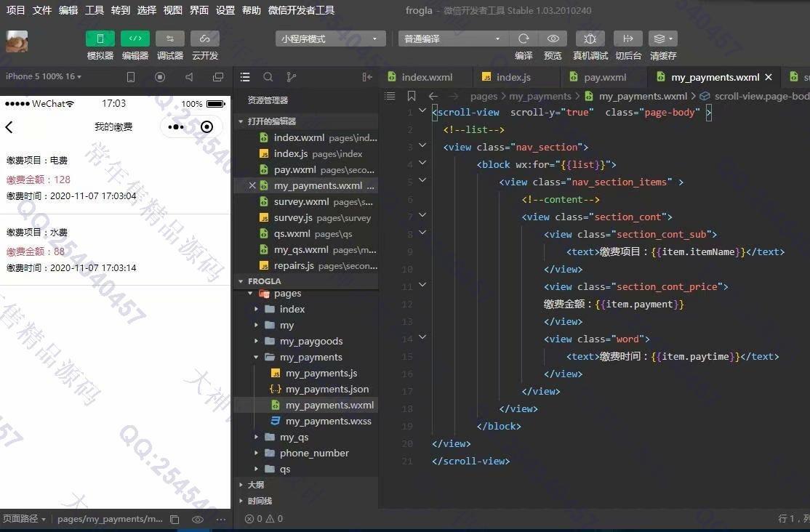The height and width of the screenshot is (532, 810).
Task: Collapse the sidebar panel icon
Action: coord(367,77)
